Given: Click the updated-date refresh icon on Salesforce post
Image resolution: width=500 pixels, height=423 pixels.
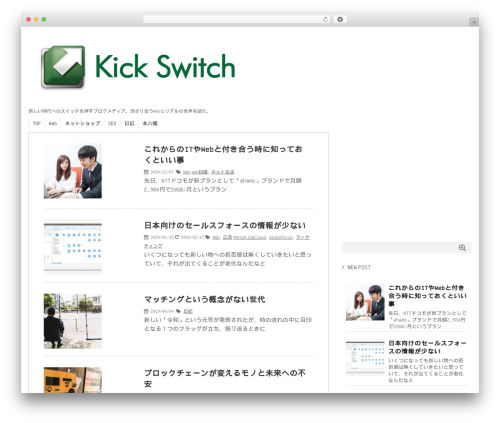Looking at the screenshot, I should tap(177, 237).
